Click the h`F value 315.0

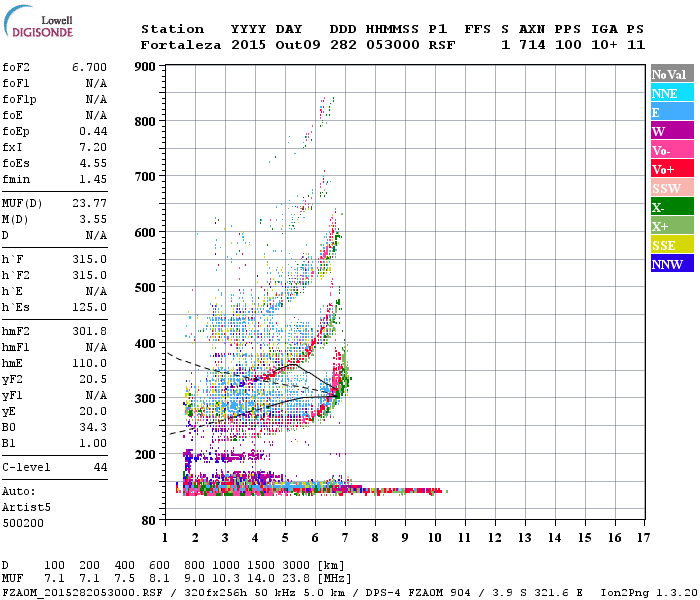[89, 259]
